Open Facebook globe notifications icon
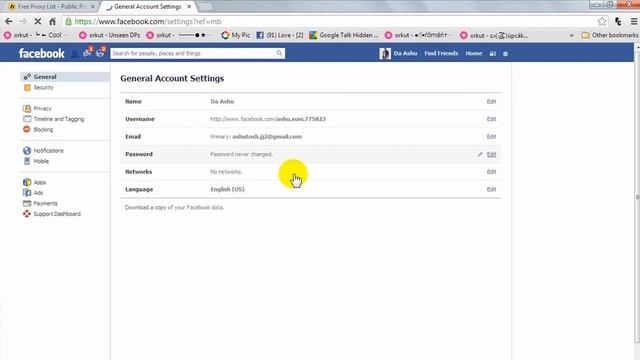Screen dimensions: 640x360 100,53
